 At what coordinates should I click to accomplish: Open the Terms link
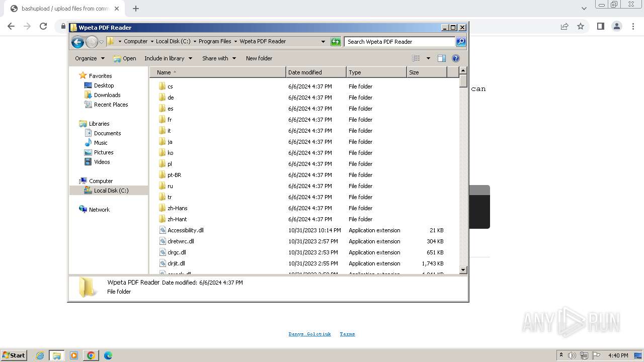coord(347,334)
